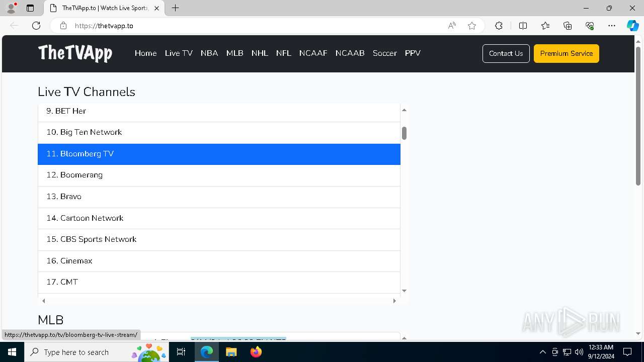Open NCAAB nav item
The width and height of the screenshot is (644, 362).
tap(350, 53)
